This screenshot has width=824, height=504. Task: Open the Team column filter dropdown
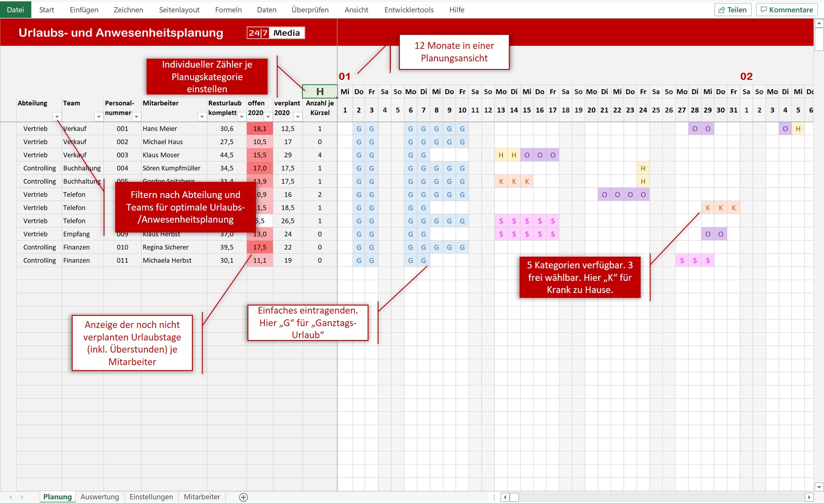pyautogui.click(x=99, y=117)
